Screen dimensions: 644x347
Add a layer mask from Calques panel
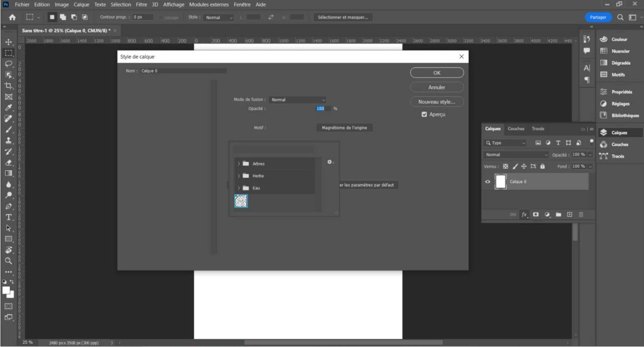tap(536, 215)
